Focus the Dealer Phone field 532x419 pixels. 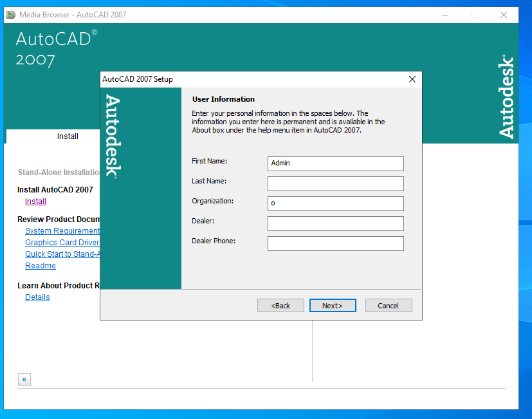pyautogui.click(x=335, y=243)
